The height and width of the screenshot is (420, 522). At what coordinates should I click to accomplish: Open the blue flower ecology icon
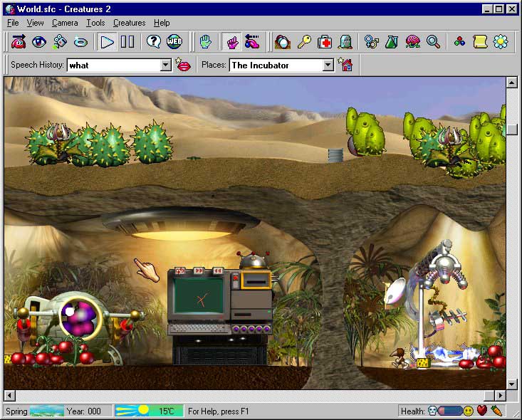click(x=501, y=42)
